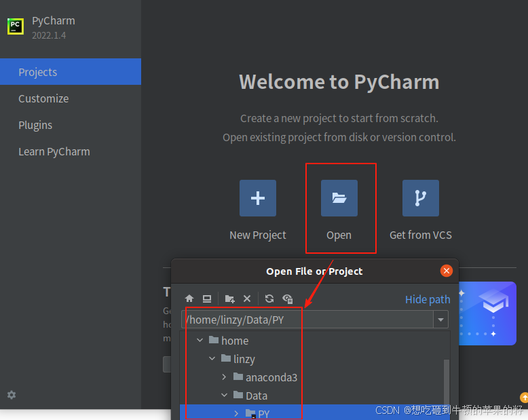The width and height of the screenshot is (528, 420).
Task: Click the delete (X) toolbar icon
Action: (x=247, y=299)
